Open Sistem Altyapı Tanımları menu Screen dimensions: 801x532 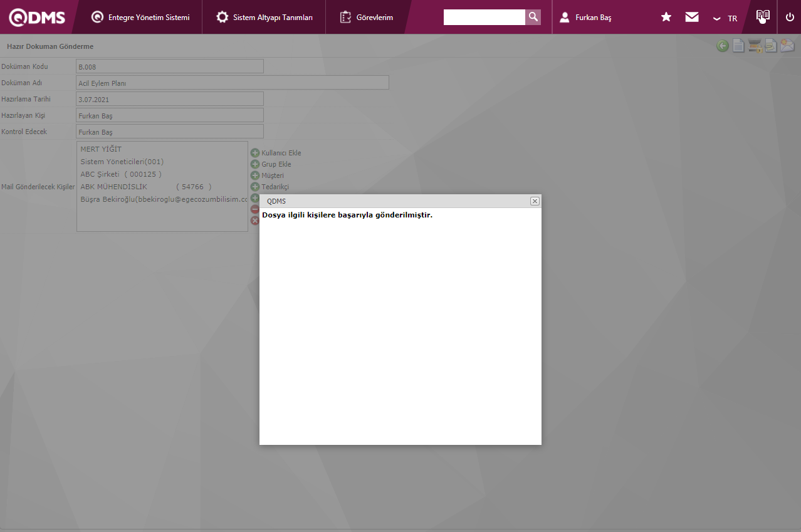point(264,18)
